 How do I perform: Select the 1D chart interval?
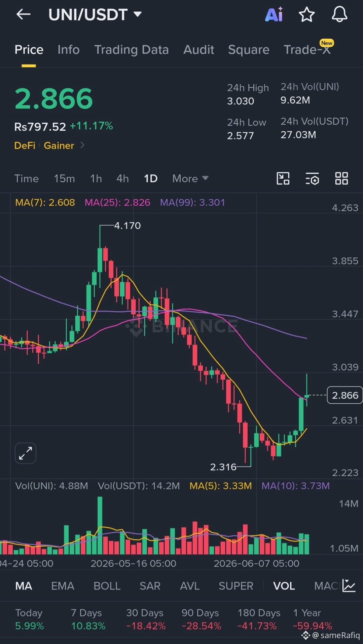151,178
